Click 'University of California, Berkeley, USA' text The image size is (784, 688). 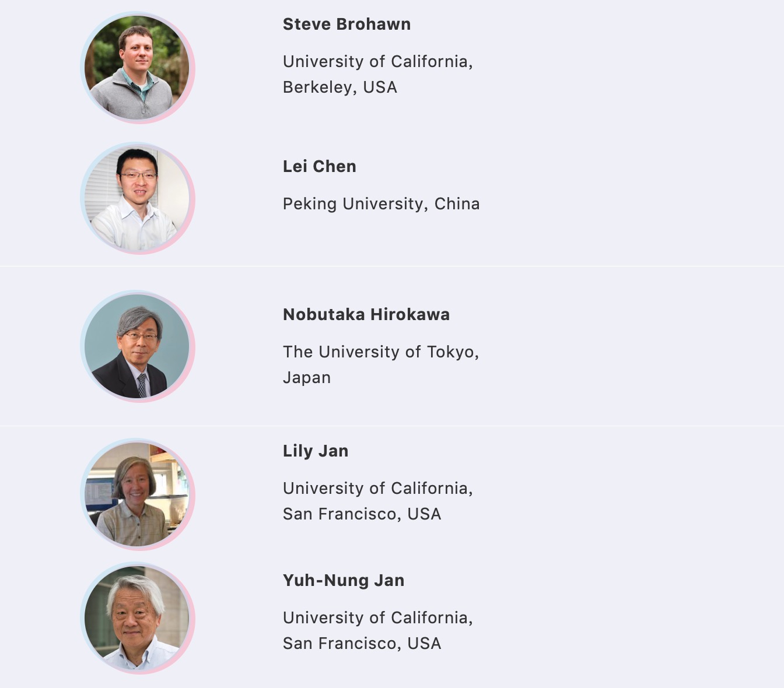pos(378,74)
